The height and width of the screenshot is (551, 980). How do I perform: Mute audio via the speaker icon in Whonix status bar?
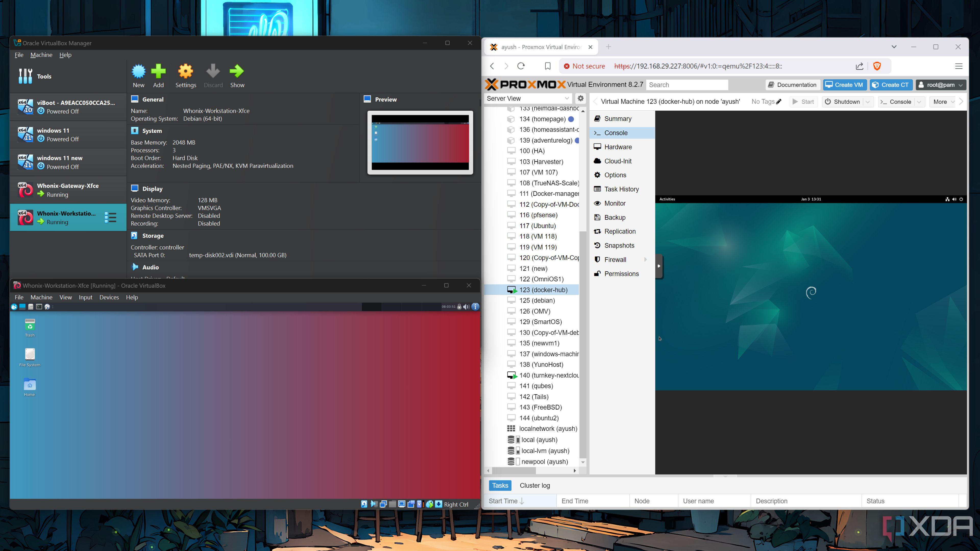click(x=466, y=306)
